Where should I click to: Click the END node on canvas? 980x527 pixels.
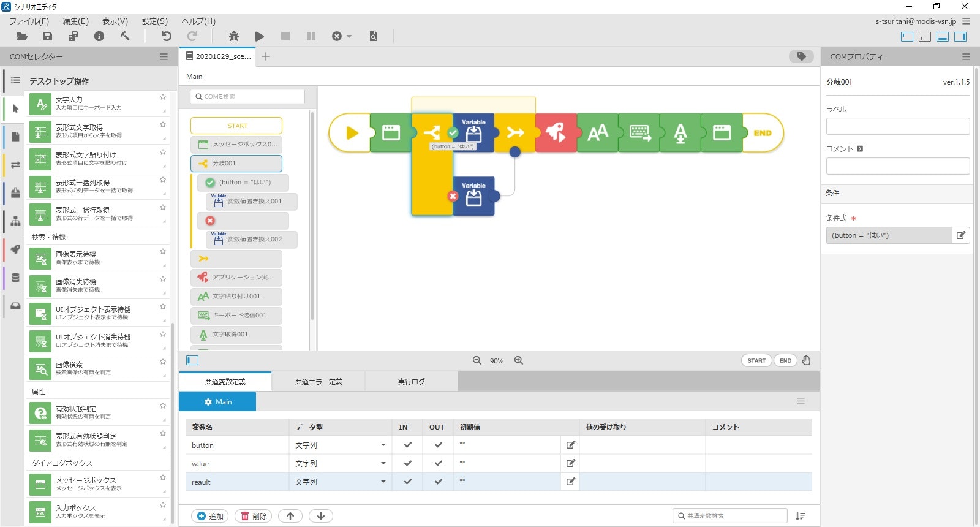(763, 132)
